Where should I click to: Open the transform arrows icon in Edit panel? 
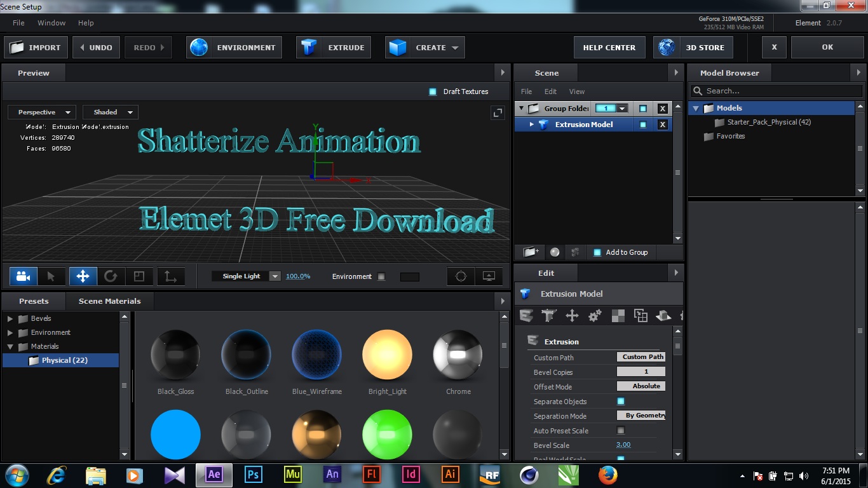pyautogui.click(x=572, y=315)
